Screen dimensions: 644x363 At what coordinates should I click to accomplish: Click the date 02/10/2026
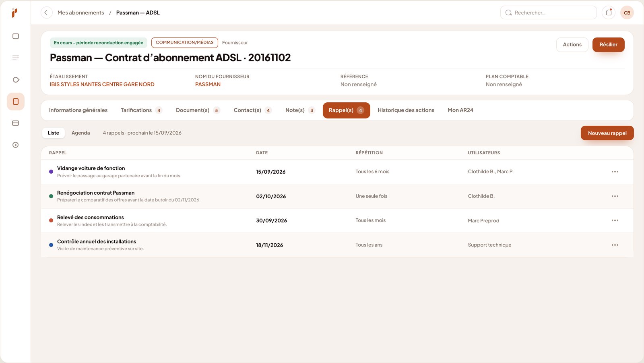(x=271, y=197)
